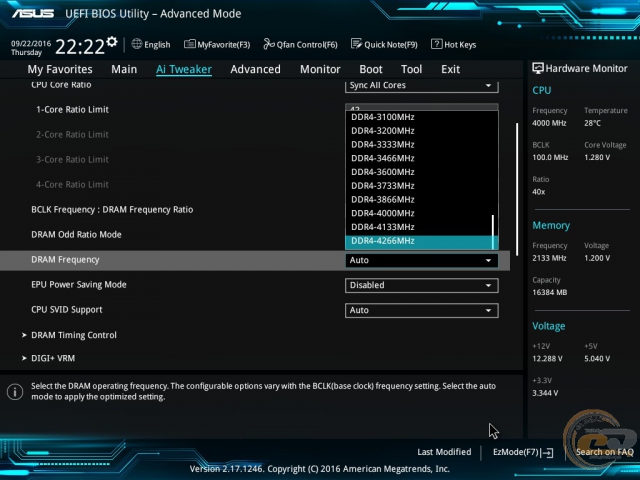Click the DRAM Frequency label
640x480 pixels.
[x=65, y=260]
